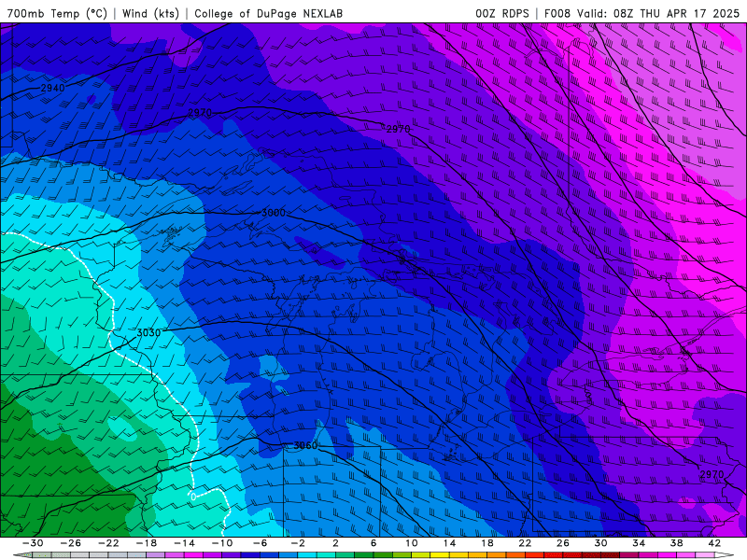Viewport: 747px width, 560px height.
Task: Click the "F008 Valid: 08Z THU APR 17 2025" text
Action: [x=641, y=13]
